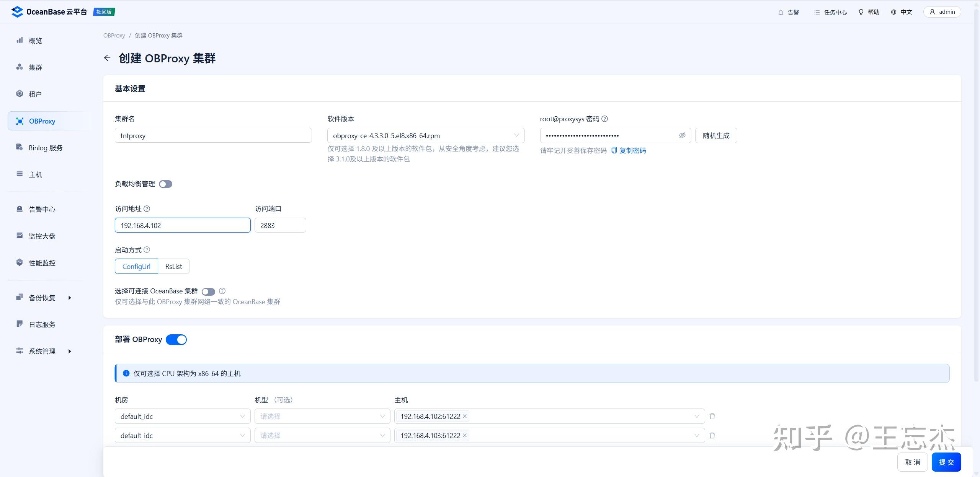
Task: Click the 复制密码 link
Action: pyautogui.click(x=632, y=150)
